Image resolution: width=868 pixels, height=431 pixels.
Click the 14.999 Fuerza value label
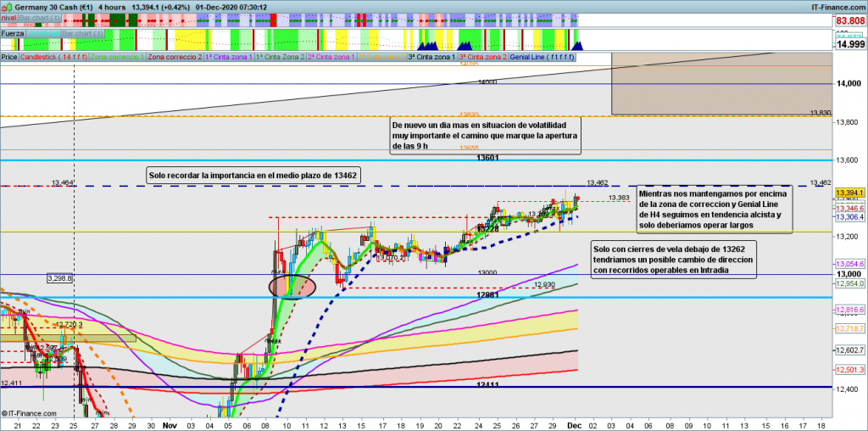[849, 44]
